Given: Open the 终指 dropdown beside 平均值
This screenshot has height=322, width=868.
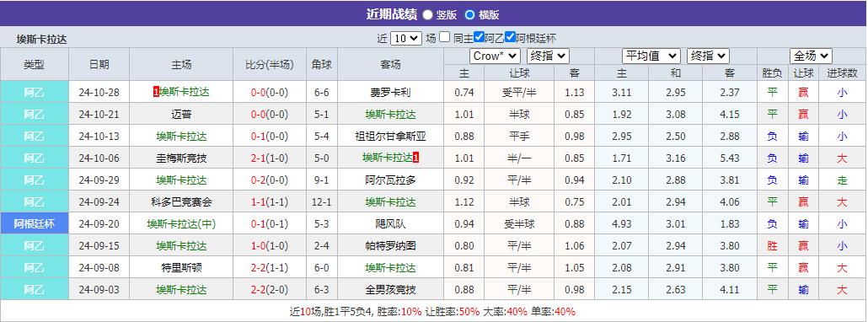Looking at the screenshot, I should tap(708, 56).
